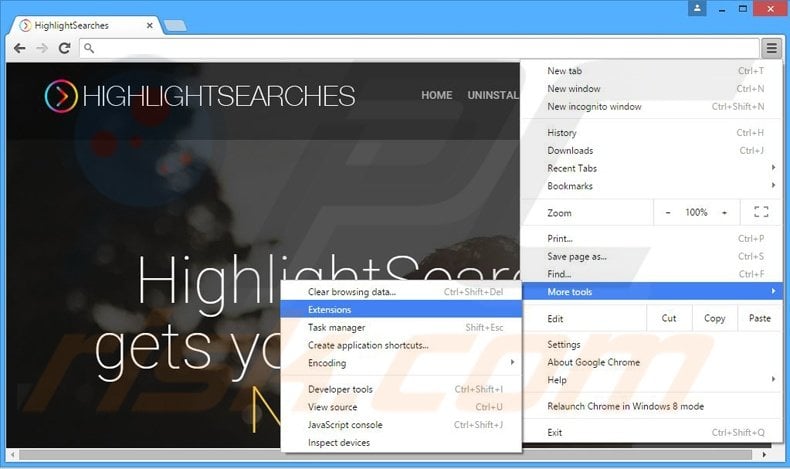The image size is (790, 469).
Task: Open Extensions from More tools submenu
Action: (401, 309)
